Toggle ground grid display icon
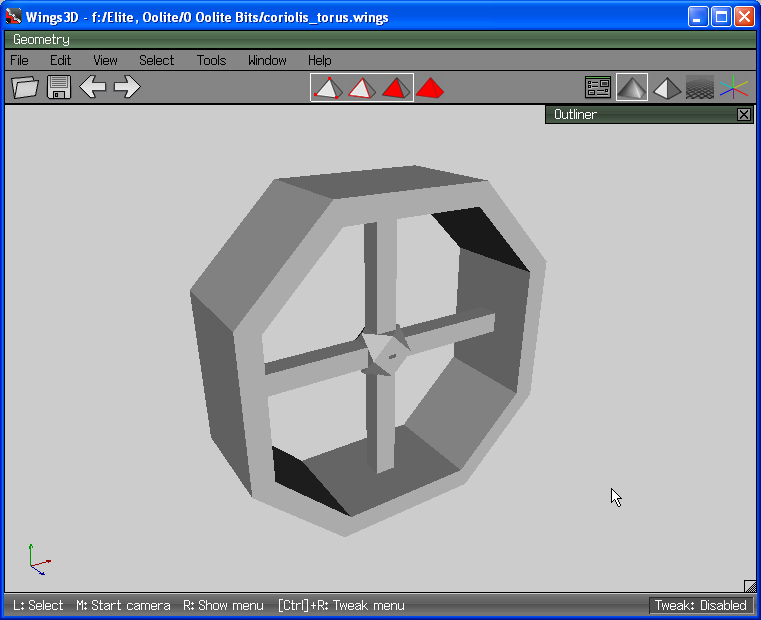This screenshot has height=620, width=761. [x=700, y=88]
